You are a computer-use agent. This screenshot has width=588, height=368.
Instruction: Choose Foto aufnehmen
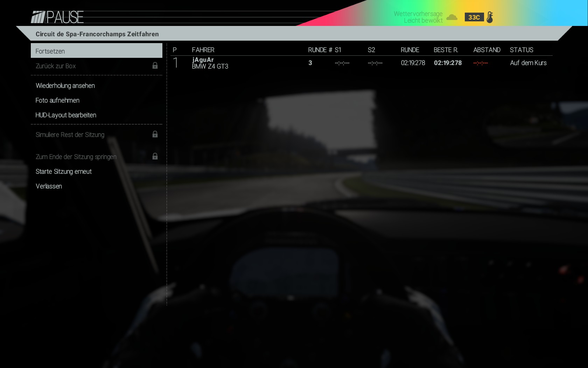(x=57, y=100)
